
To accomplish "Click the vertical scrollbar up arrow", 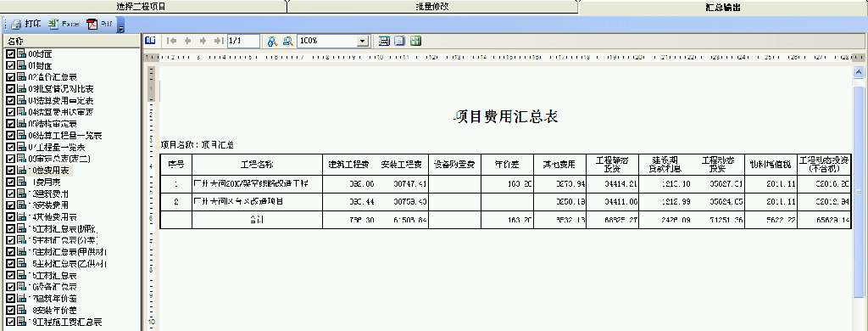I will (x=859, y=72).
